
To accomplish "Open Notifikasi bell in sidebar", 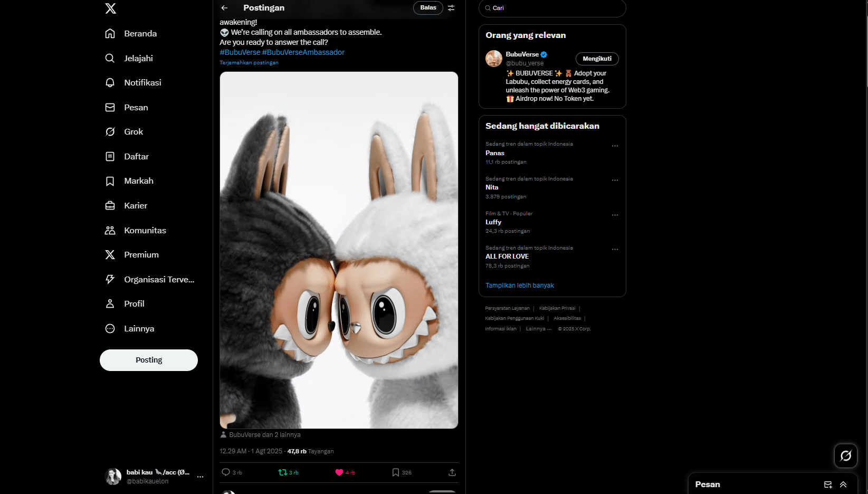I will tap(110, 83).
